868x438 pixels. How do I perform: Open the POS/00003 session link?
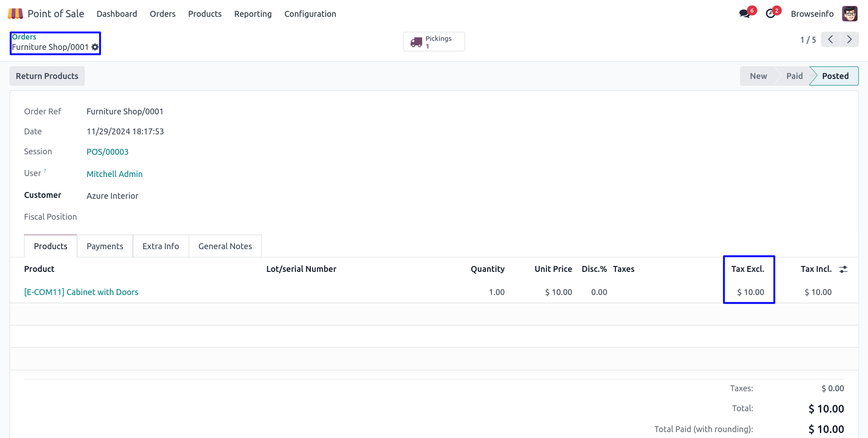click(108, 152)
